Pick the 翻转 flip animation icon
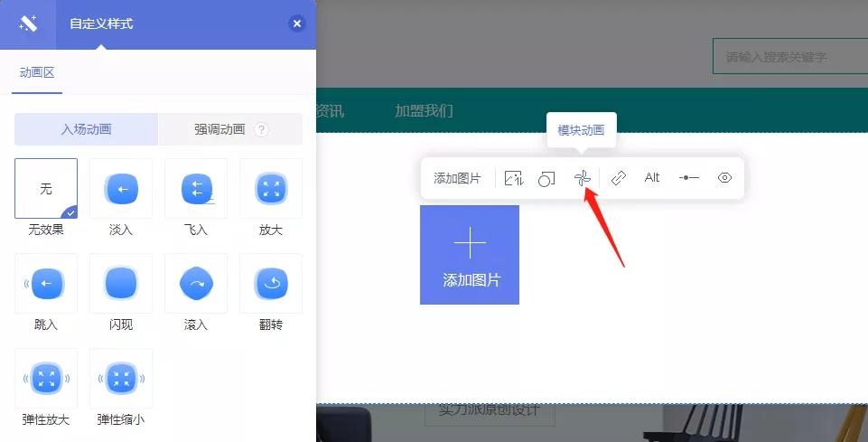868x442 pixels. coord(271,283)
